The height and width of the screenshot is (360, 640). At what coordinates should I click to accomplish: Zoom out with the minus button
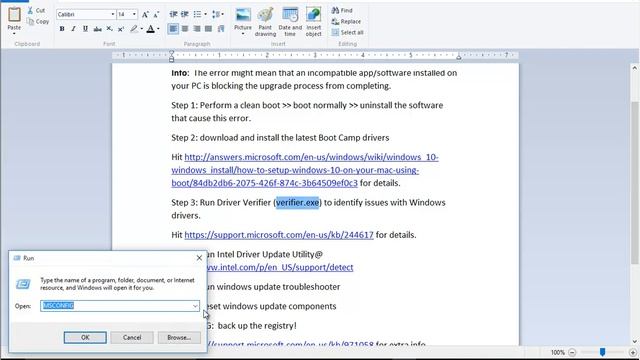point(572,352)
